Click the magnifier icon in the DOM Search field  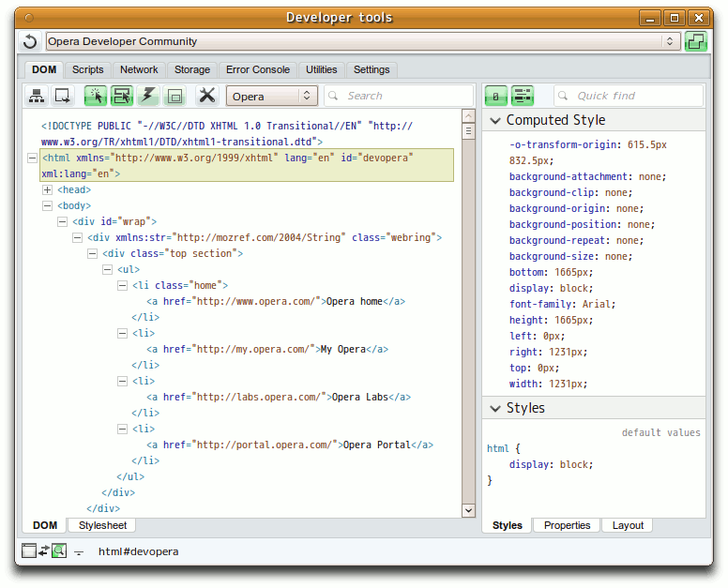click(333, 96)
